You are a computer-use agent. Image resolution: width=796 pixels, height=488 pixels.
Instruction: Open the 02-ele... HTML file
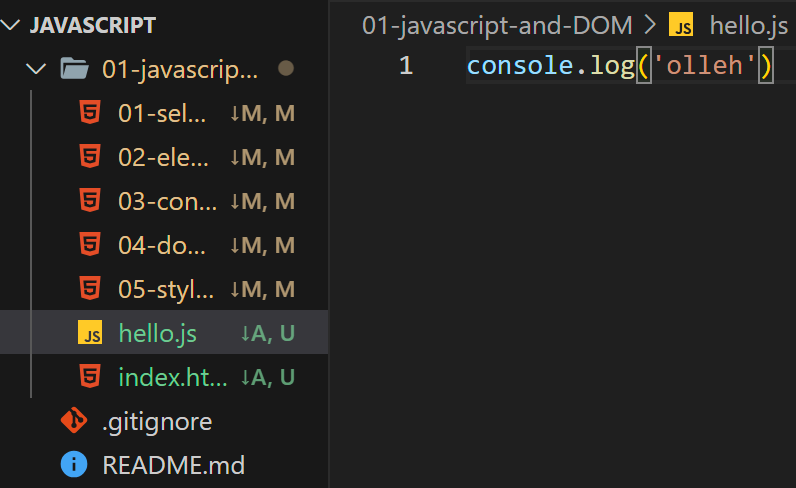click(x=163, y=157)
